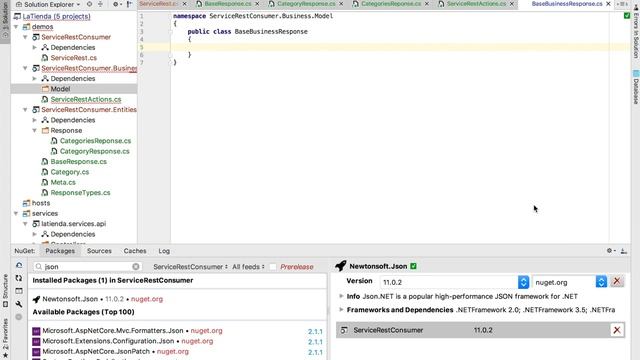Expand Dependencies under ServiceRestConsumer

[x=35, y=48]
